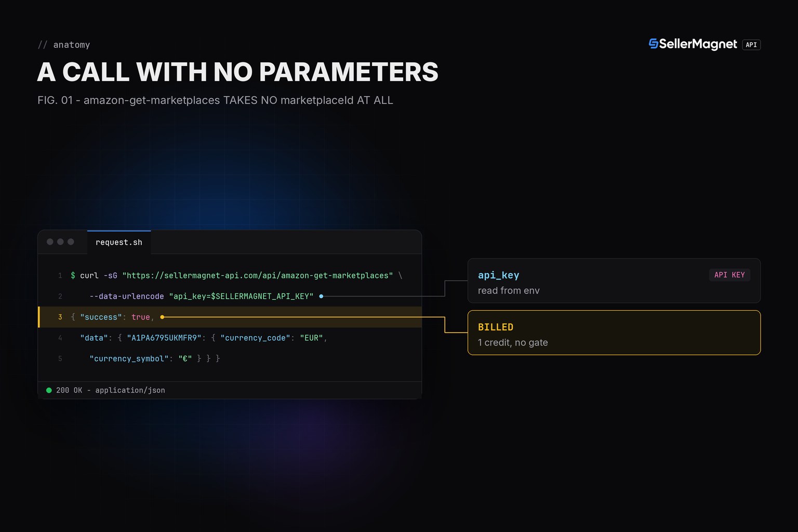
Task: Click the SellerMagnet wordmark text
Action: (x=698, y=44)
